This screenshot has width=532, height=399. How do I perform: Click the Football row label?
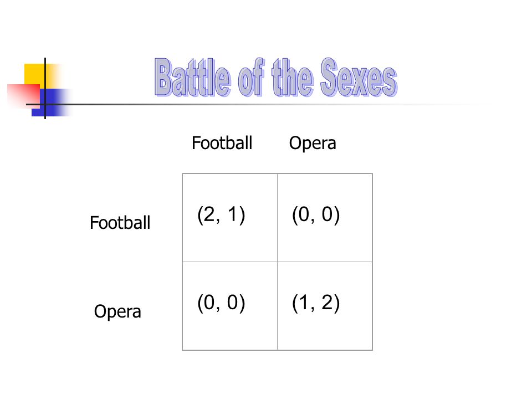click(x=120, y=223)
